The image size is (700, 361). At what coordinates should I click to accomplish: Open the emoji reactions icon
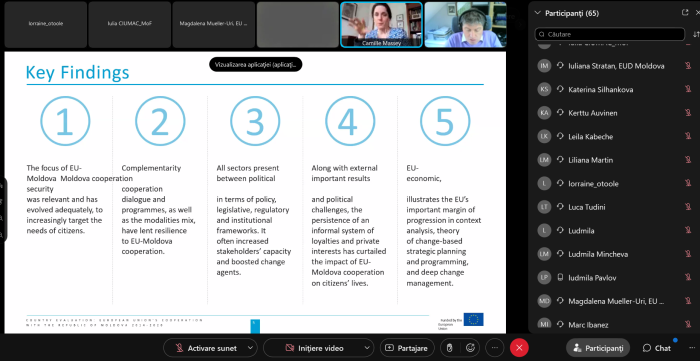tap(470, 348)
